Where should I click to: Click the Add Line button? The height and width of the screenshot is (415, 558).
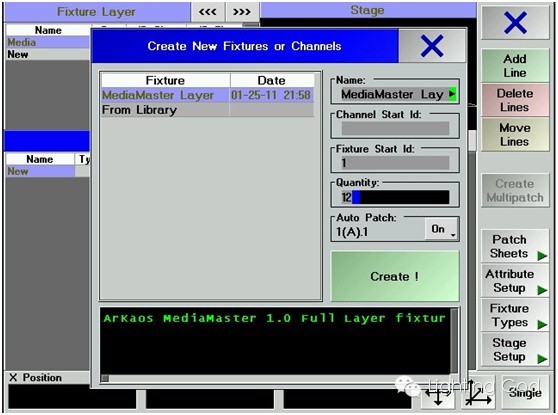click(515, 66)
